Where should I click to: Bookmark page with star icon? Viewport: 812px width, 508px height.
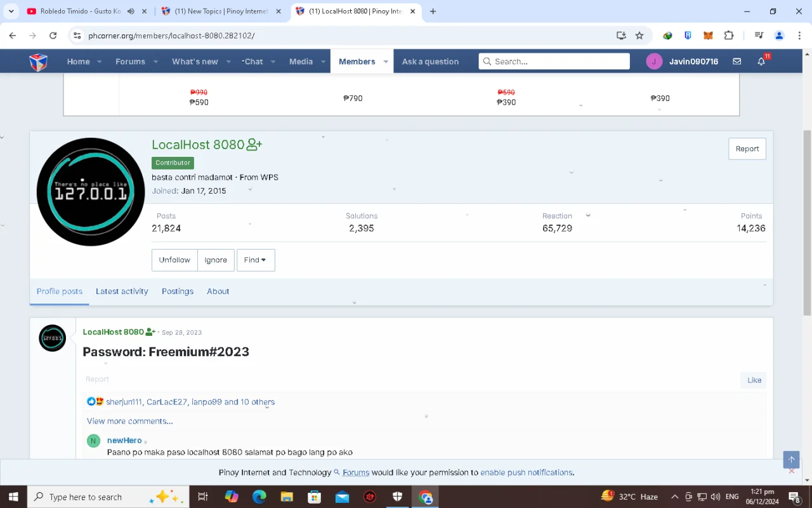pyautogui.click(x=639, y=36)
